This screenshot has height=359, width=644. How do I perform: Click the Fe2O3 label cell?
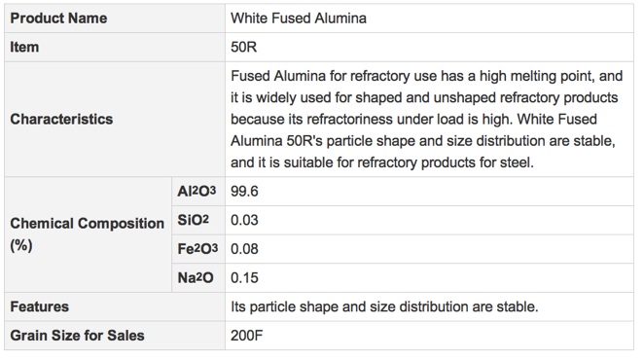198,249
